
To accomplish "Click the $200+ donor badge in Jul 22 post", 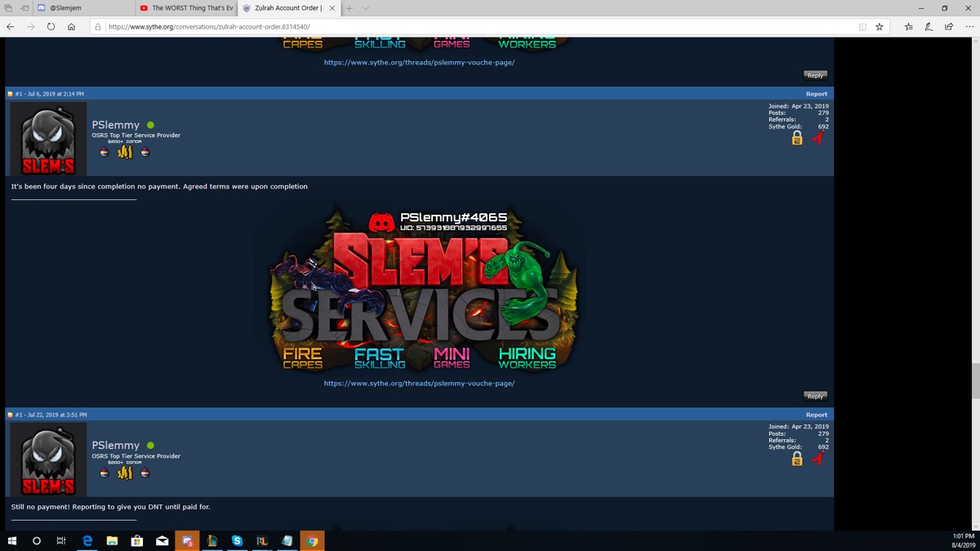I will [x=125, y=471].
